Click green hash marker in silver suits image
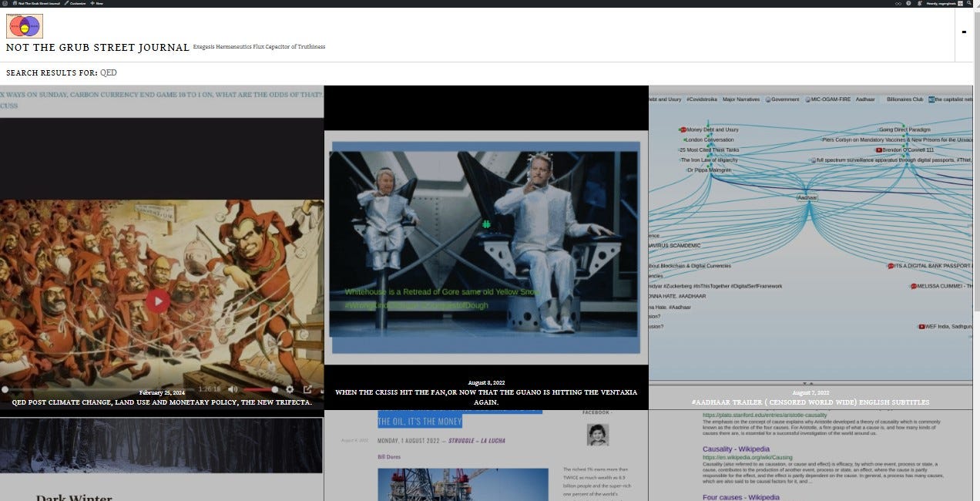The image size is (980, 501). pos(486,224)
